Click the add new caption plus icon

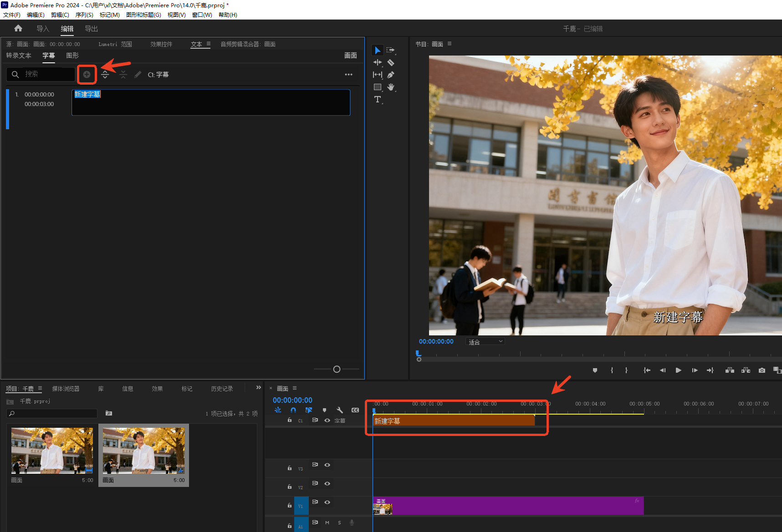[87, 75]
